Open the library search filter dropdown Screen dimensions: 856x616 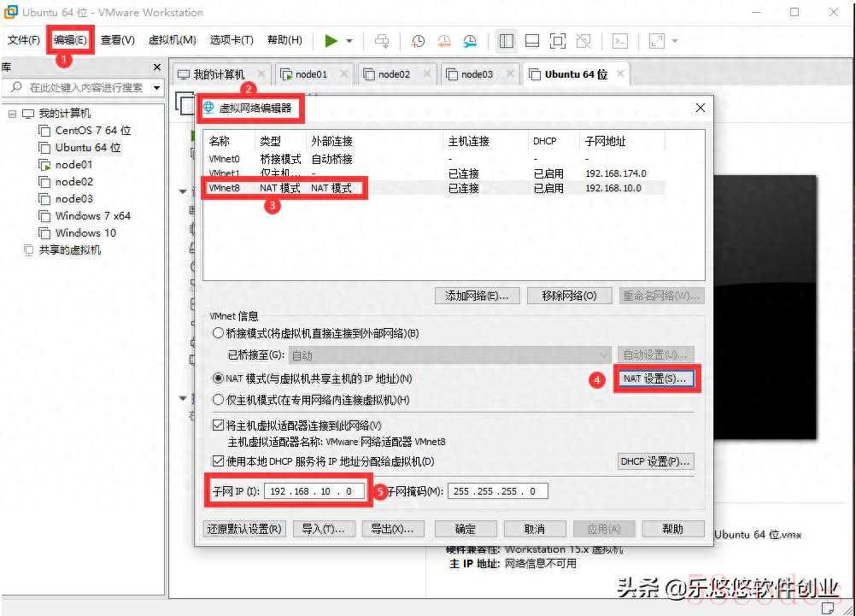pyautogui.click(x=156, y=88)
